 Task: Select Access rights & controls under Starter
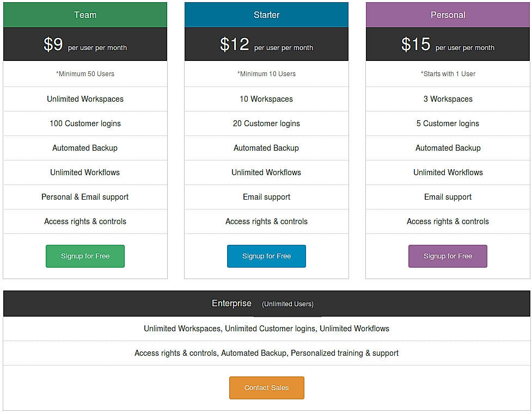266,221
